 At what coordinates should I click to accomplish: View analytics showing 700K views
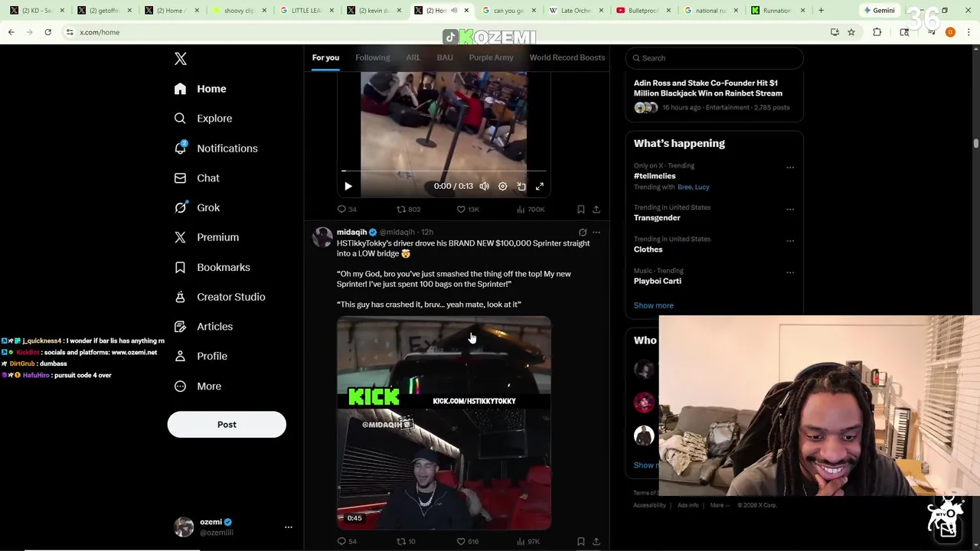tap(531, 209)
